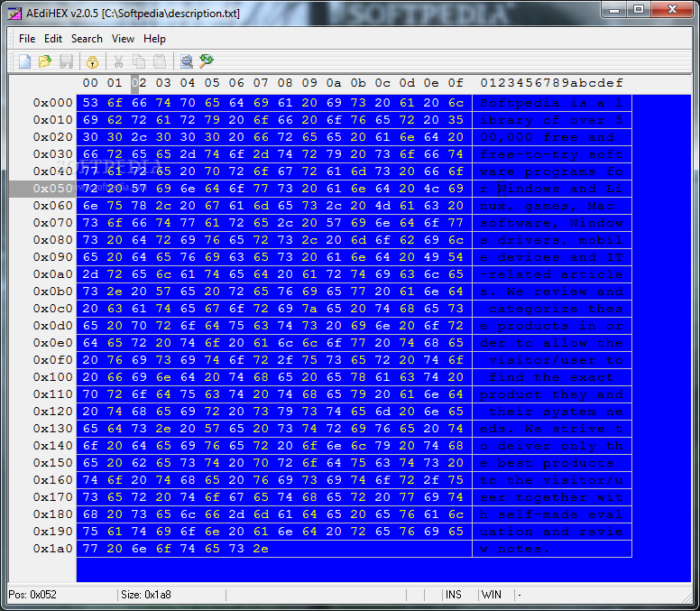Click byte 2f in row 0x0f0
This screenshot has width=700, height=611.
285,360
